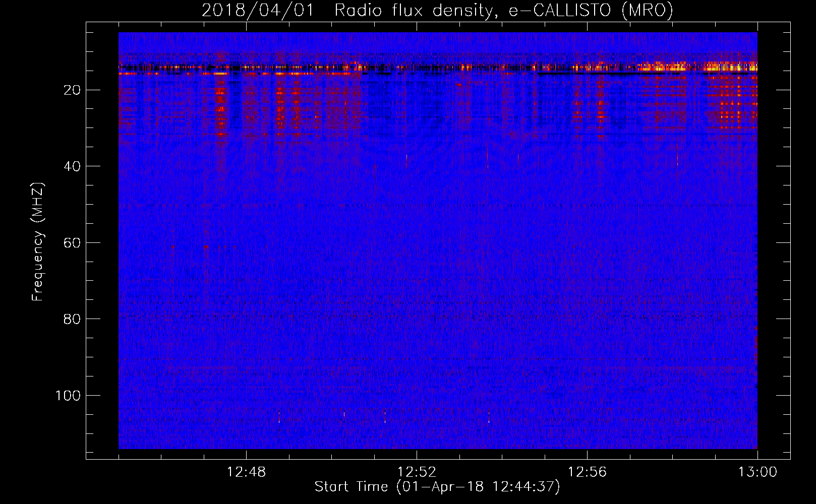Click the 80 frequency tick label
Screen dimensions: 816x504
(x=72, y=319)
